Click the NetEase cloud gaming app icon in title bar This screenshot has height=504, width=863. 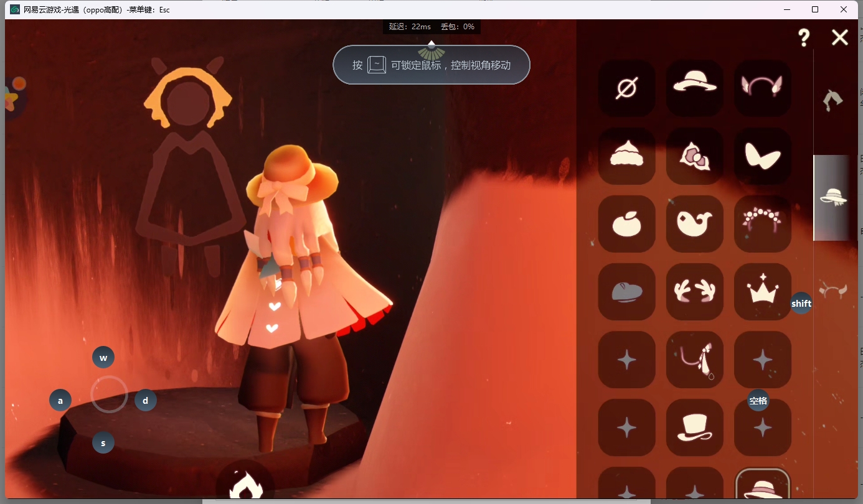15,9
